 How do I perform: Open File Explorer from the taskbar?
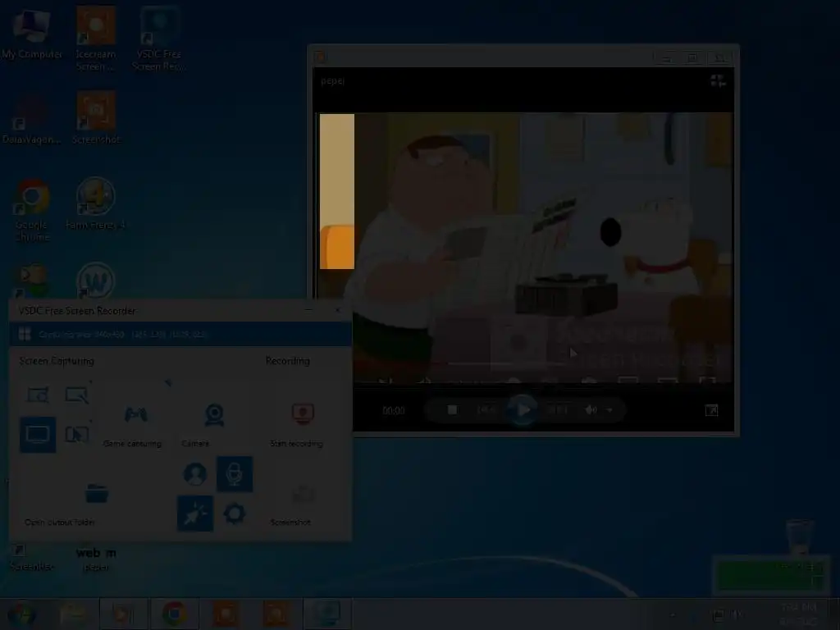pos(73,614)
